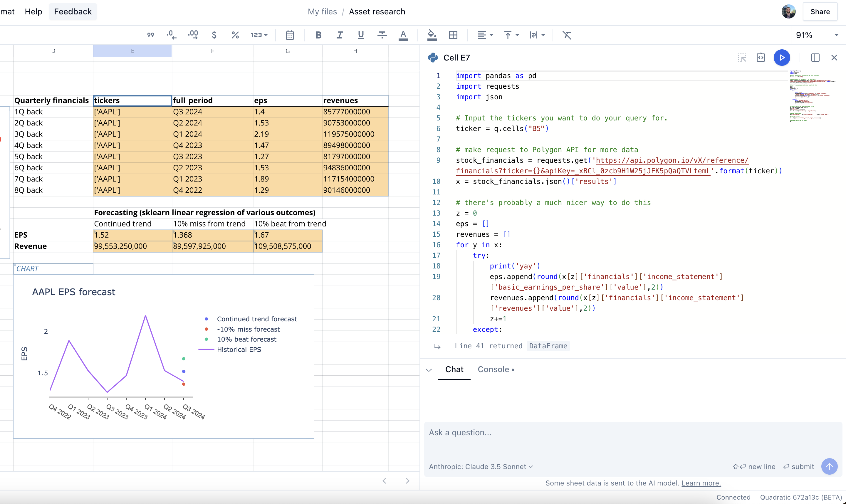Open the text color picker

point(403,35)
